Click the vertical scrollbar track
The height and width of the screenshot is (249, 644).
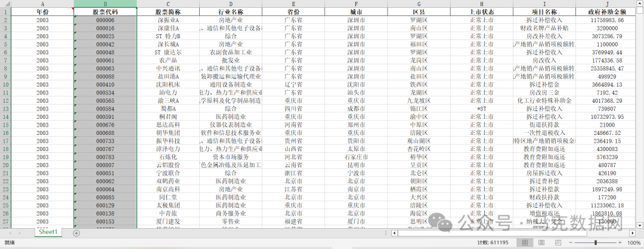tap(639, 115)
